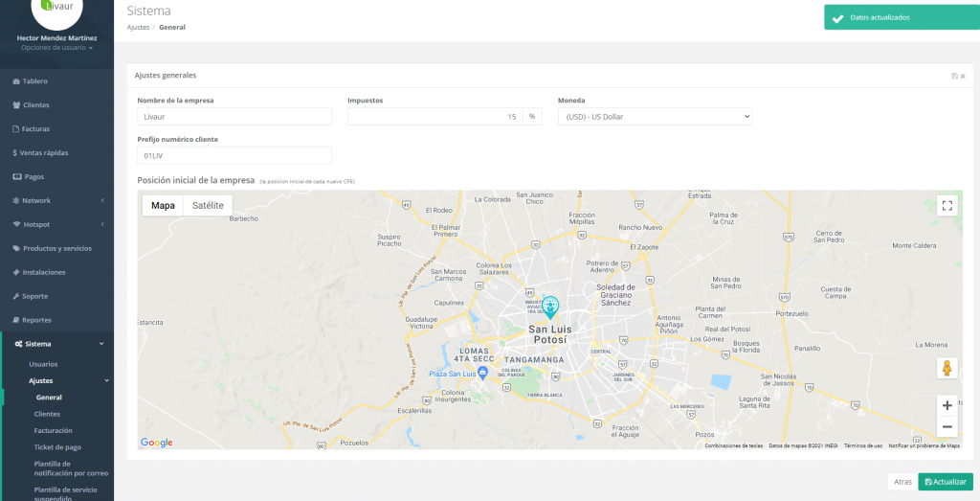Click the Hotspot wifi icon
Viewport: 980px width, 501px height.
tap(17, 224)
